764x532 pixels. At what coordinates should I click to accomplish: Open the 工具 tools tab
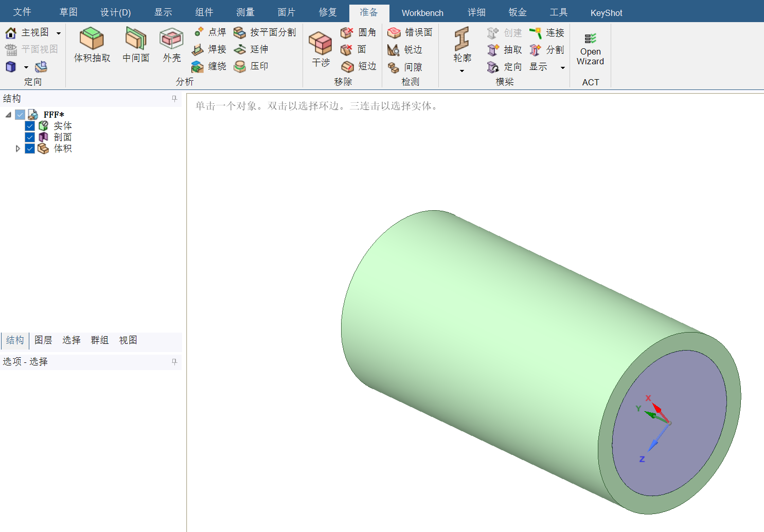pyautogui.click(x=559, y=12)
